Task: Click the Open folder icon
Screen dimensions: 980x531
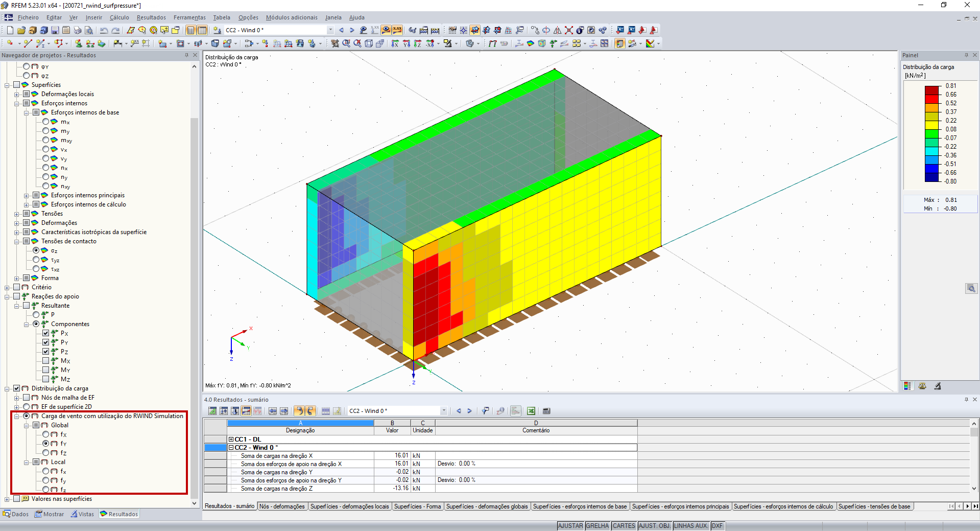Action: click(21, 30)
